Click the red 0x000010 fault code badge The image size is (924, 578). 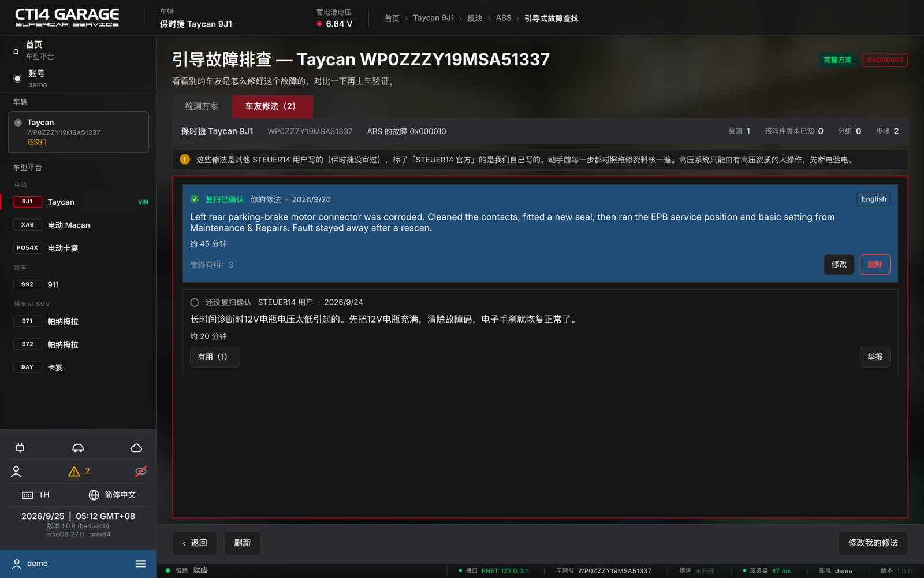(885, 60)
